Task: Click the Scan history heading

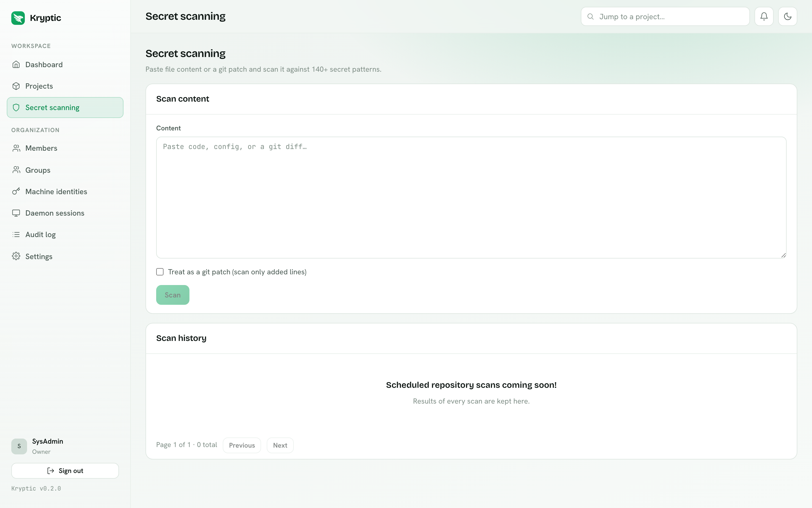Action: (x=181, y=338)
